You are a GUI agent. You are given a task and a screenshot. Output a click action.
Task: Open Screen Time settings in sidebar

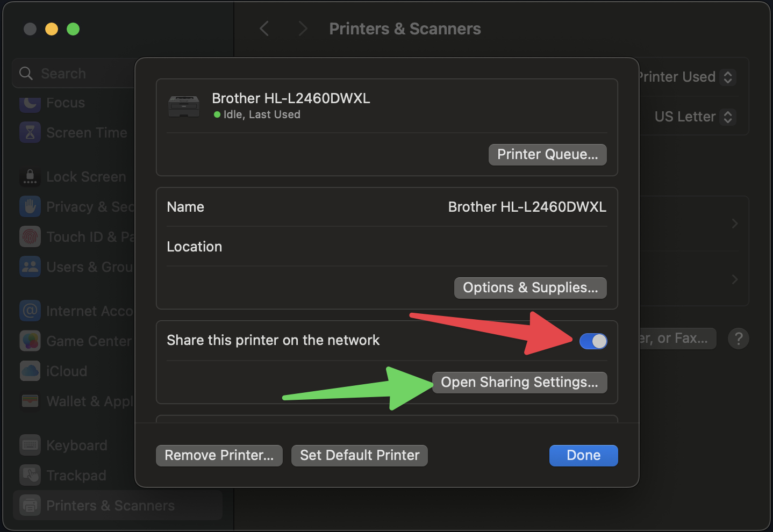coord(87,133)
